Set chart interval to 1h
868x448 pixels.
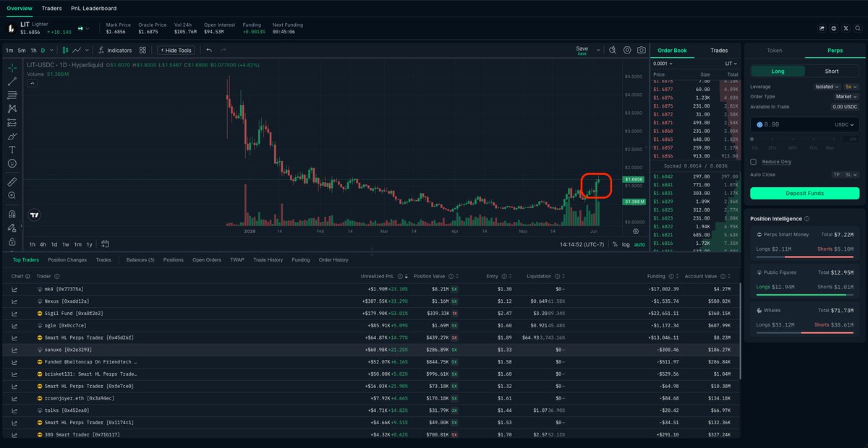point(33,51)
